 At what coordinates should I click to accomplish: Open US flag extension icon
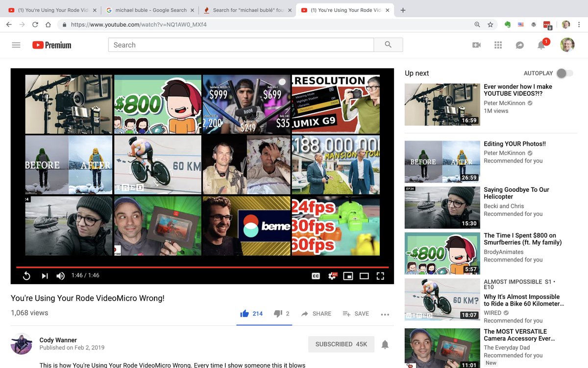tap(520, 25)
